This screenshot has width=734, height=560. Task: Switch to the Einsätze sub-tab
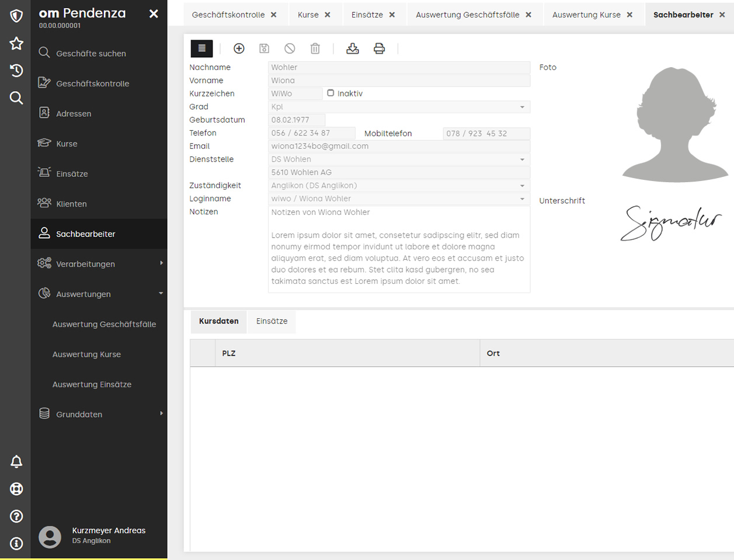pos(272,321)
